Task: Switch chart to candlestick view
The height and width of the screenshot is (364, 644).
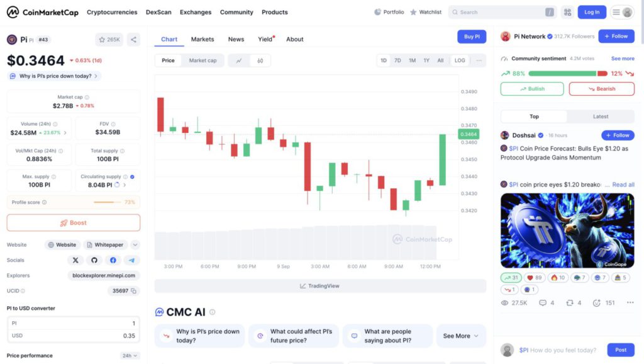Action: (x=260, y=60)
